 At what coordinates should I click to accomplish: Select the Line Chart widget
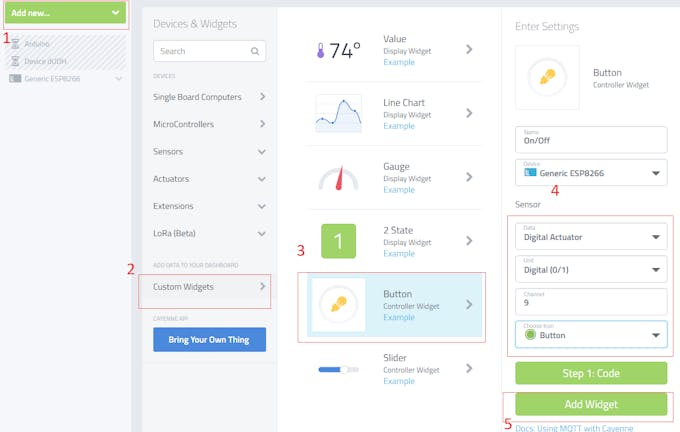394,114
